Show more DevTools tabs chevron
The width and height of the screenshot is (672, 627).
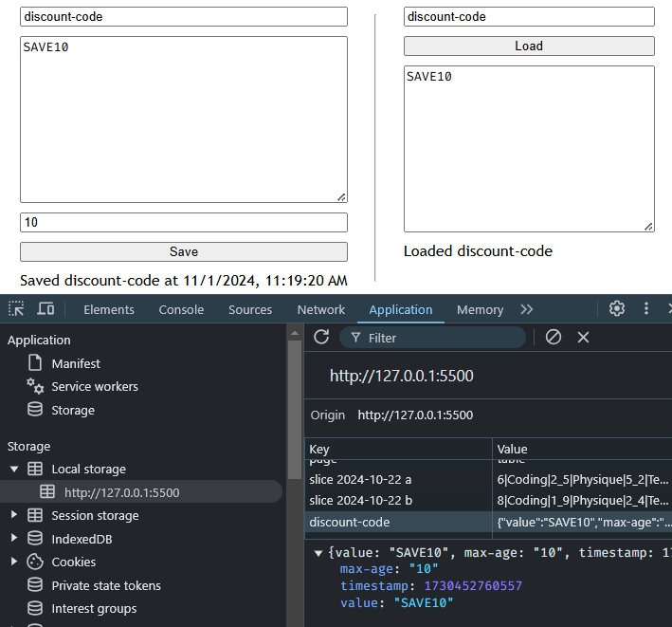click(x=527, y=309)
